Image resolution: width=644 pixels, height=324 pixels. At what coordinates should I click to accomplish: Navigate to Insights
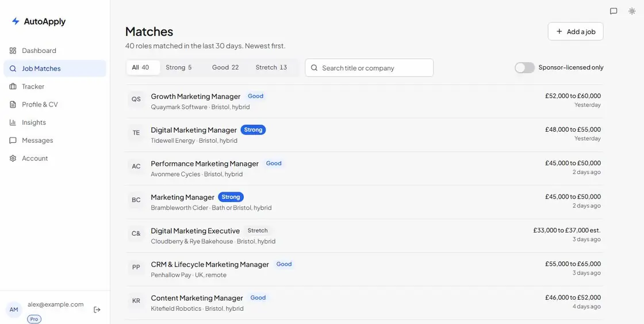55,123
